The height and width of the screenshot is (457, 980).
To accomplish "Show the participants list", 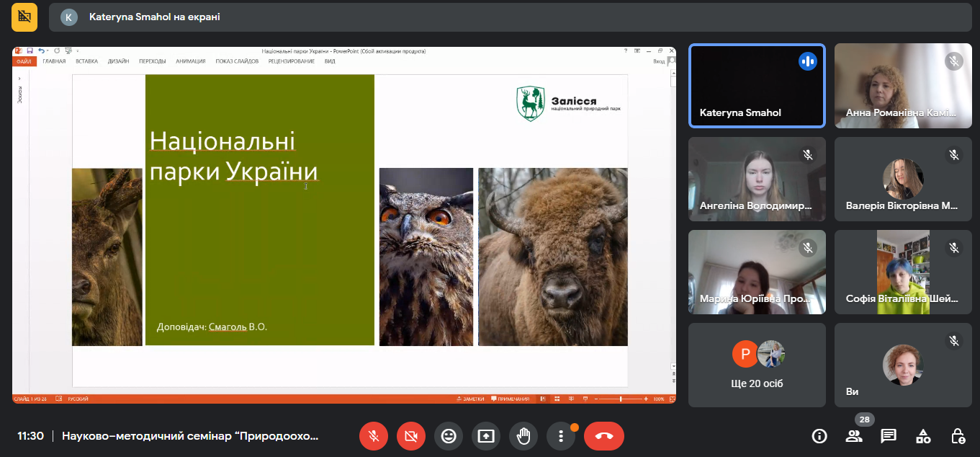I will pos(854,436).
